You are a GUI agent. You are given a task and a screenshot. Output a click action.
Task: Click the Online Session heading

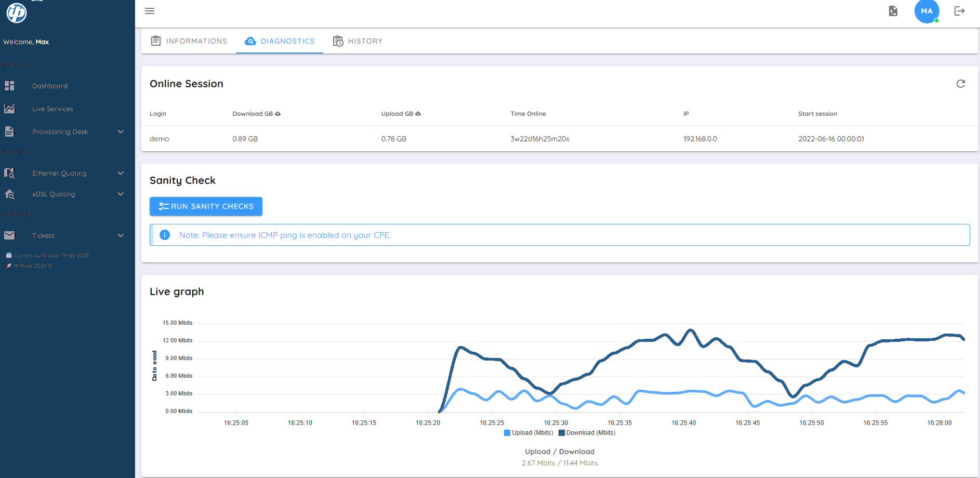coord(187,84)
